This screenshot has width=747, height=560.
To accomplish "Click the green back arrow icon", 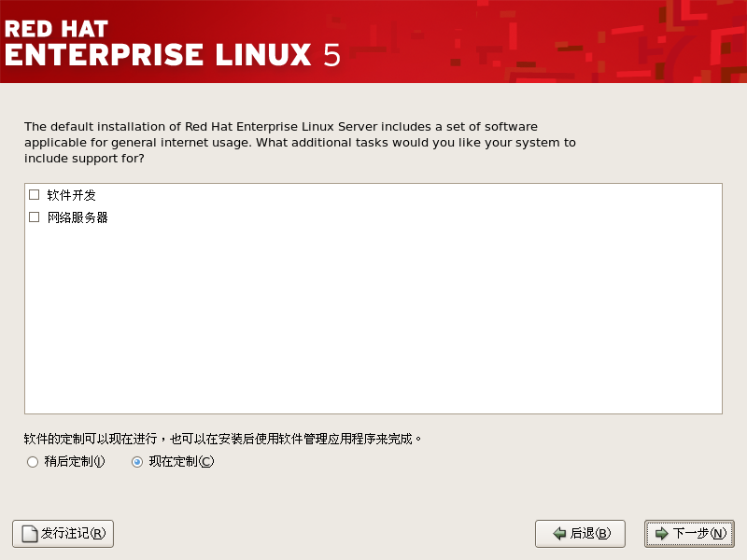I will pyautogui.click(x=559, y=534).
